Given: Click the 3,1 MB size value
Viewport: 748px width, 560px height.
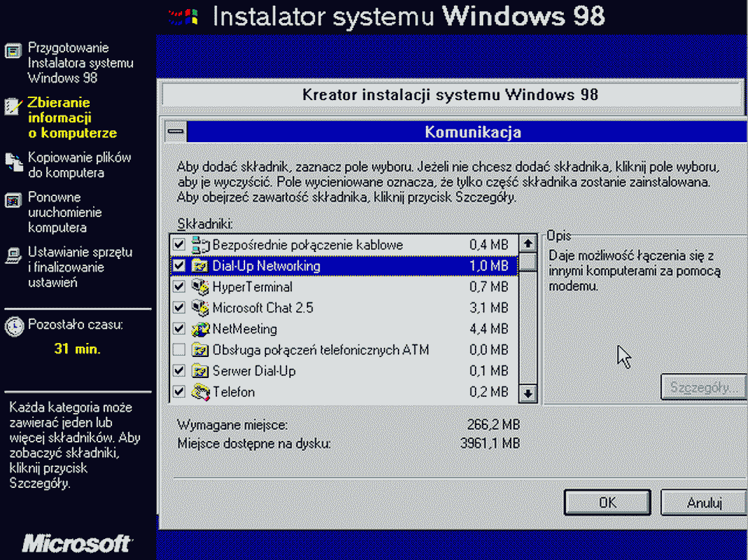Looking at the screenshot, I should coord(489,308).
